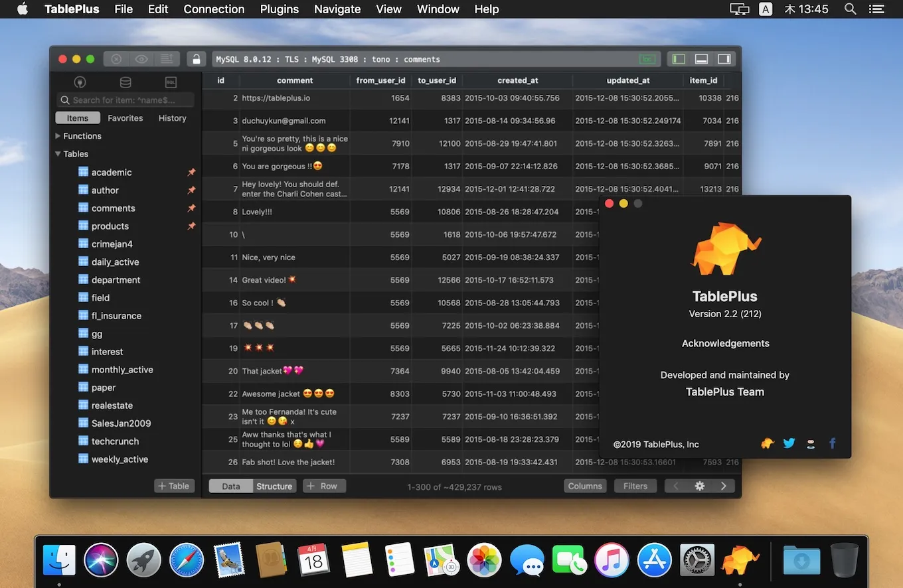Open Acknowledgements in About window
The height and width of the screenshot is (588, 903).
(x=725, y=343)
